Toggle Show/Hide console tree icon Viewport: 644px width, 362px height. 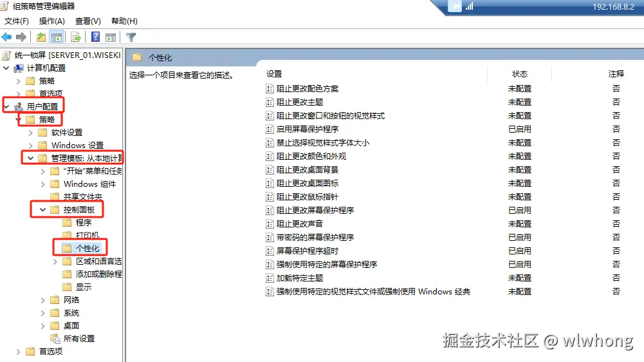click(x=56, y=37)
